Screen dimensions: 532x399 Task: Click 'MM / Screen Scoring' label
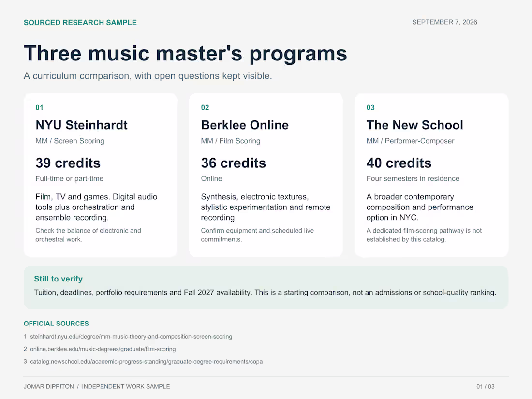[70, 141]
